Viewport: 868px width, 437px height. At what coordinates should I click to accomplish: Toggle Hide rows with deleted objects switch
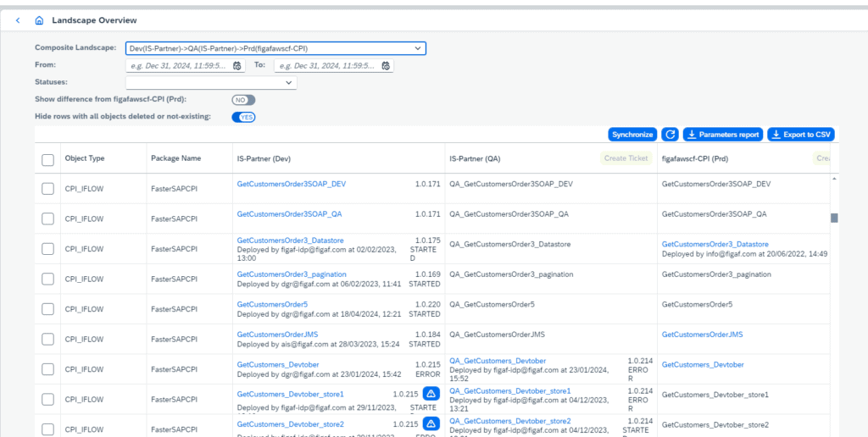click(243, 117)
